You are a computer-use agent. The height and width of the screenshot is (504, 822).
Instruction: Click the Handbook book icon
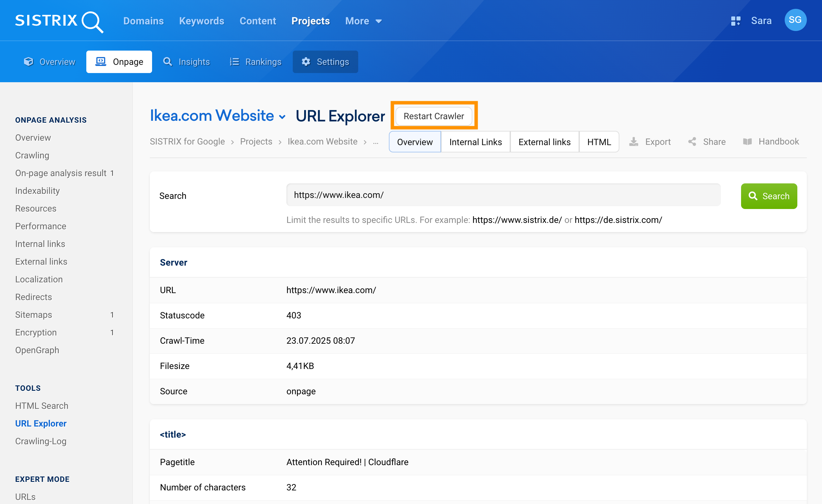[x=748, y=142]
